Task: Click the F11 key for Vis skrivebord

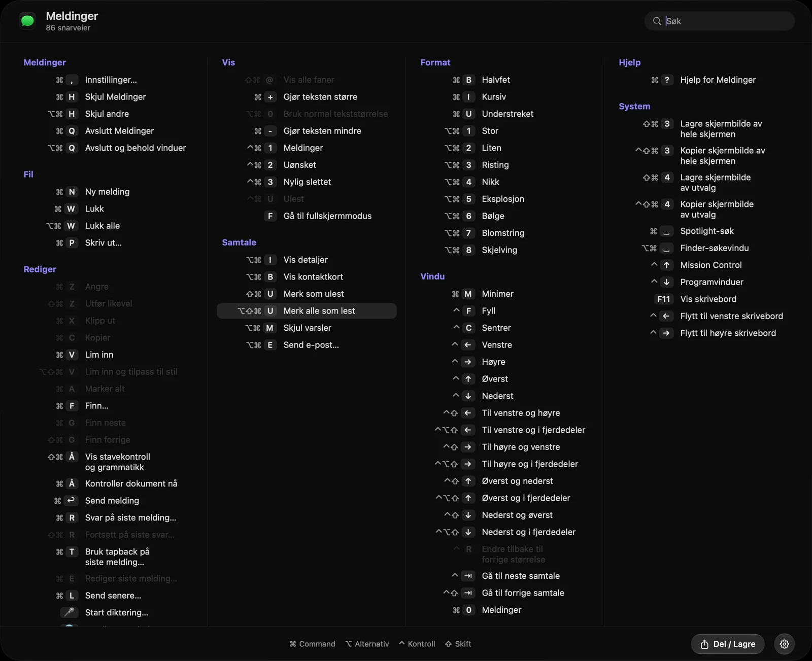Action: pyautogui.click(x=663, y=299)
